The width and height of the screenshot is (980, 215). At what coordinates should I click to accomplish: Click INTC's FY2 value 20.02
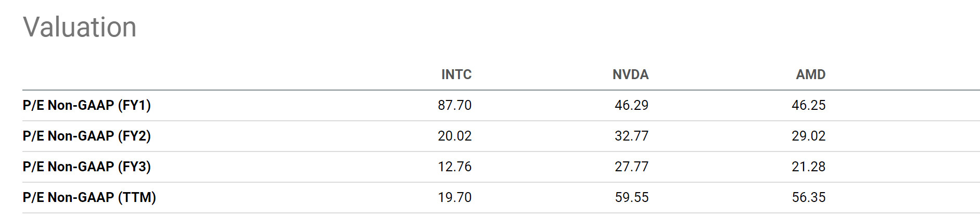pos(454,136)
